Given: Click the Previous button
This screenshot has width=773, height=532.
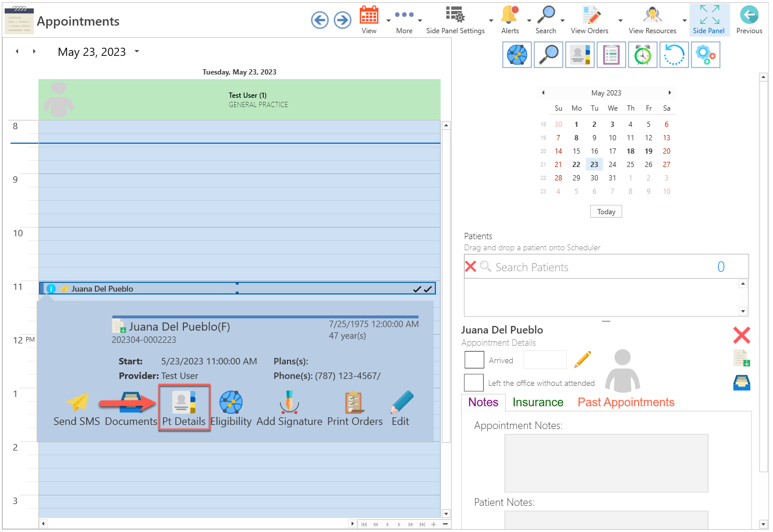Looking at the screenshot, I should click(x=749, y=20).
